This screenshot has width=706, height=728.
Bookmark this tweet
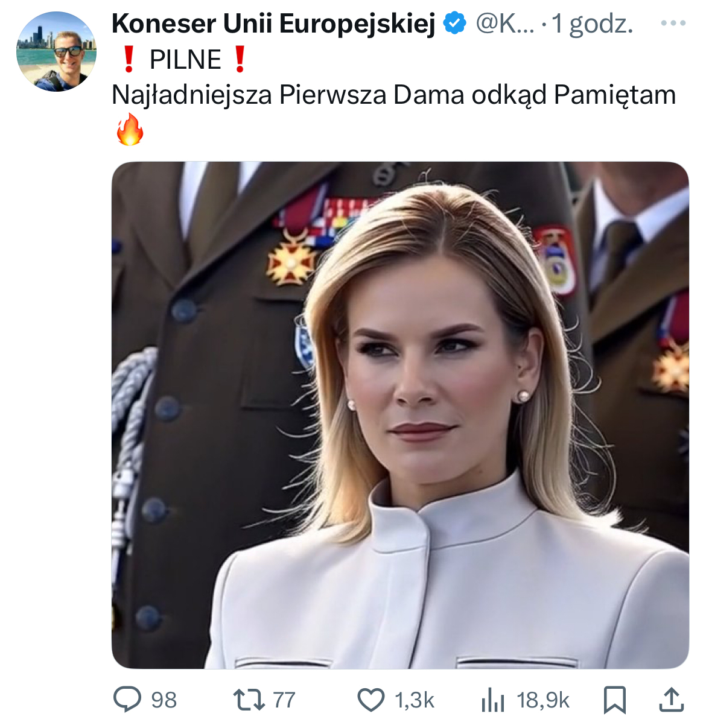614,700
